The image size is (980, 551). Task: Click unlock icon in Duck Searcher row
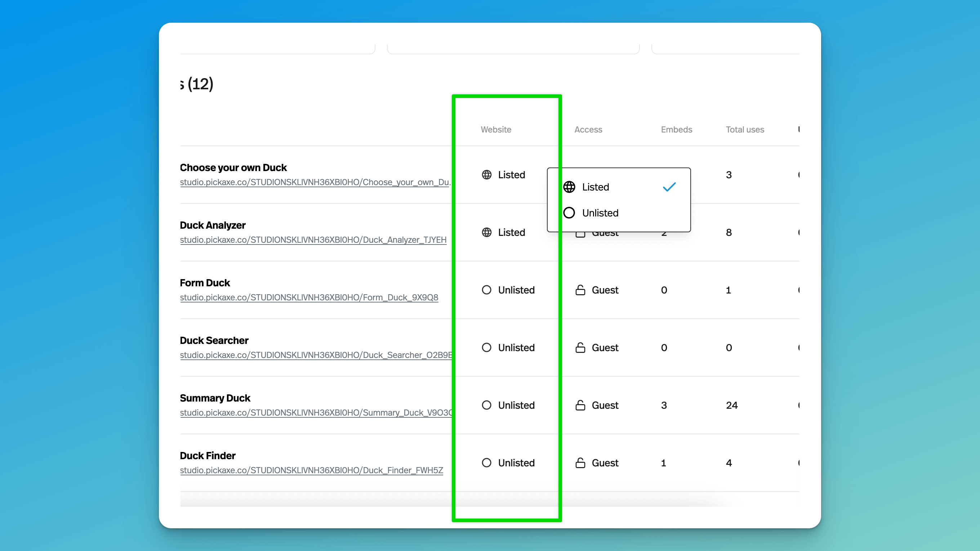(580, 348)
